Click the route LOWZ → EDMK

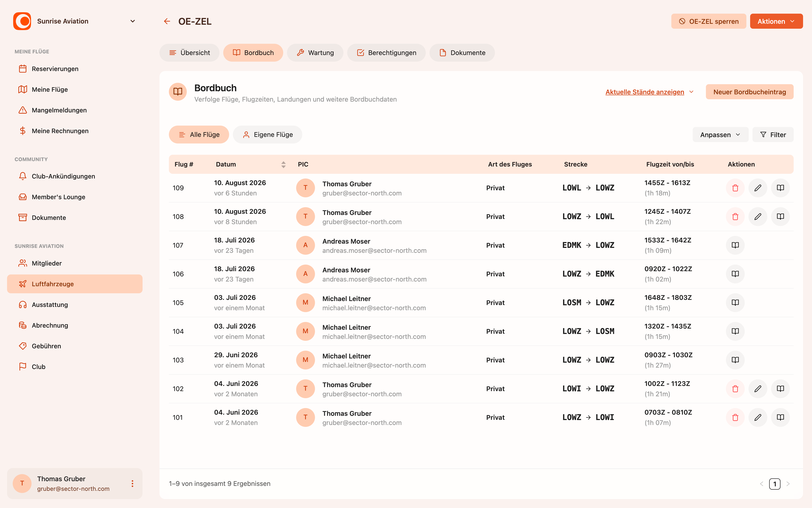click(588, 274)
